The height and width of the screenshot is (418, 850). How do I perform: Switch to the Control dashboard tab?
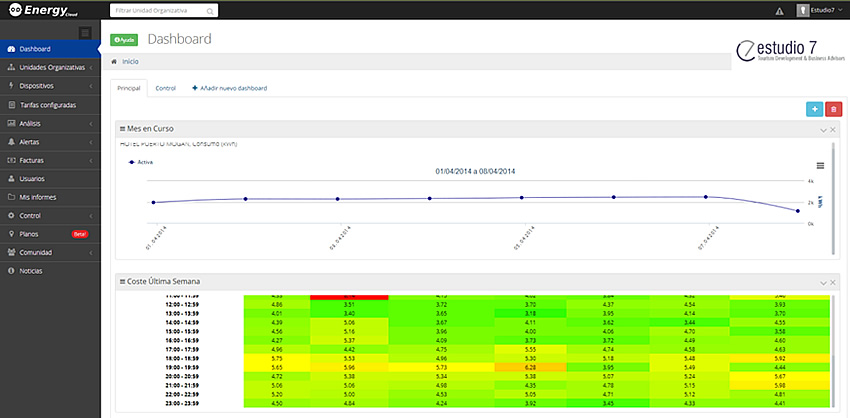(x=165, y=88)
